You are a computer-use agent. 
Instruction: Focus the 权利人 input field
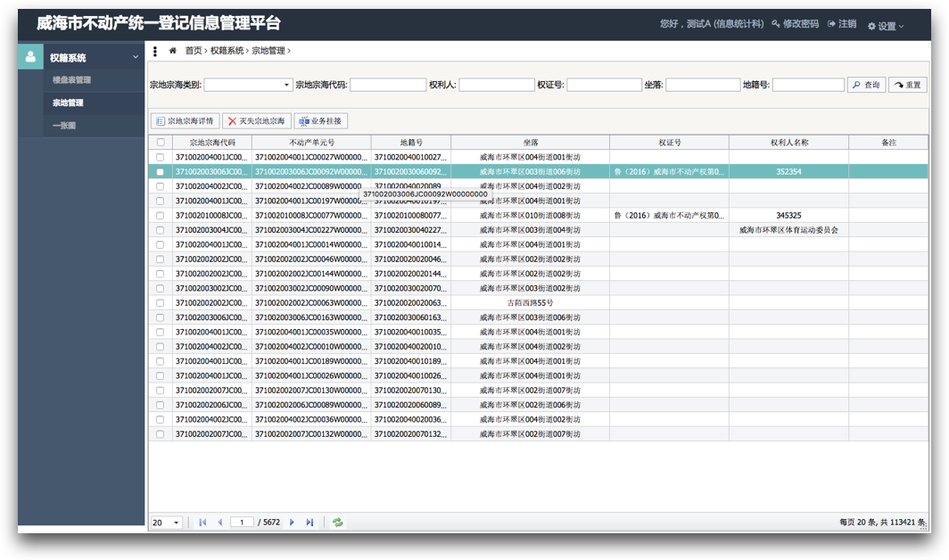point(496,85)
